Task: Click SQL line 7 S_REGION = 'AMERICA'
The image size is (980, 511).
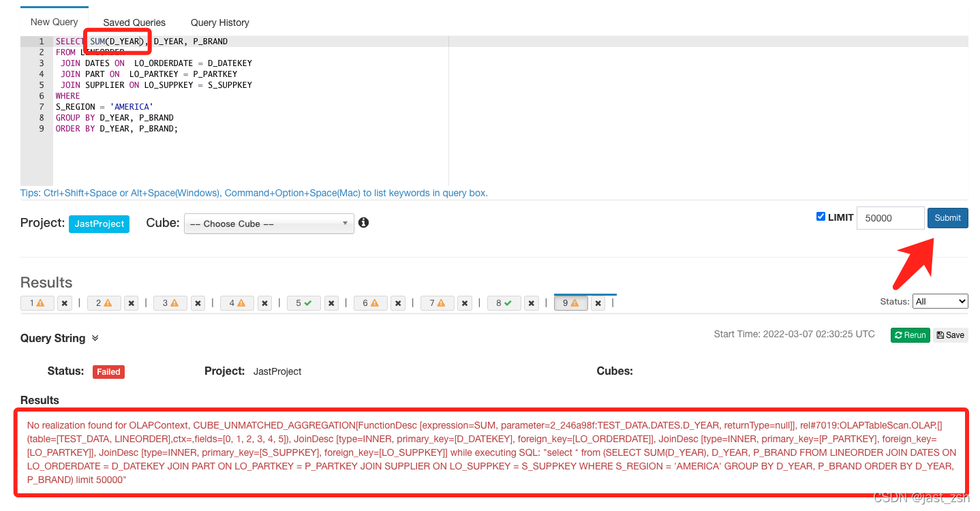Action: coord(104,107)
